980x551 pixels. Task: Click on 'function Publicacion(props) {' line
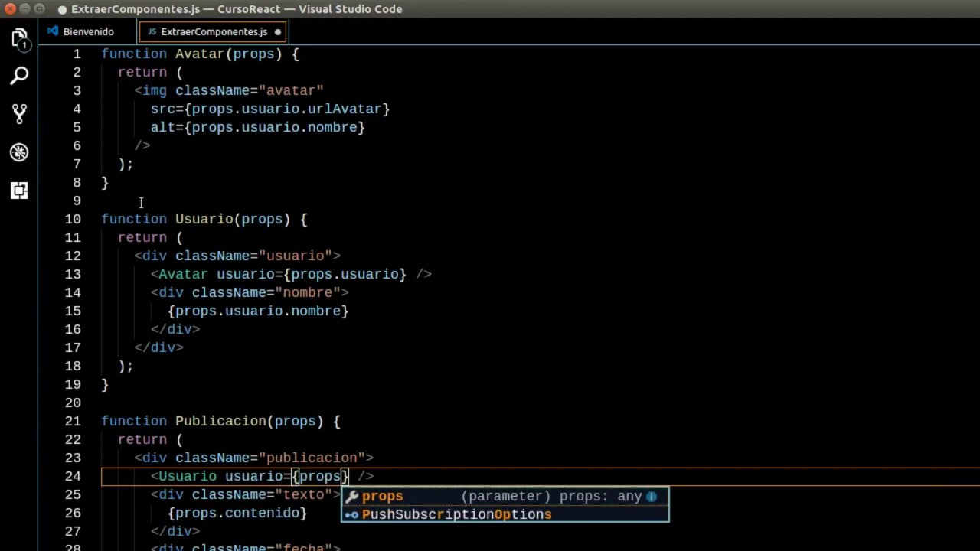click(x=220, y=421)
